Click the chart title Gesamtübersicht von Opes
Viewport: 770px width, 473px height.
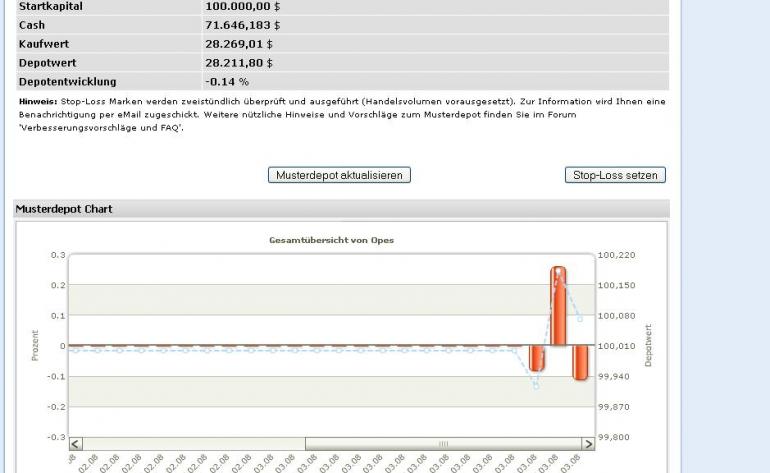coord(331,240)
